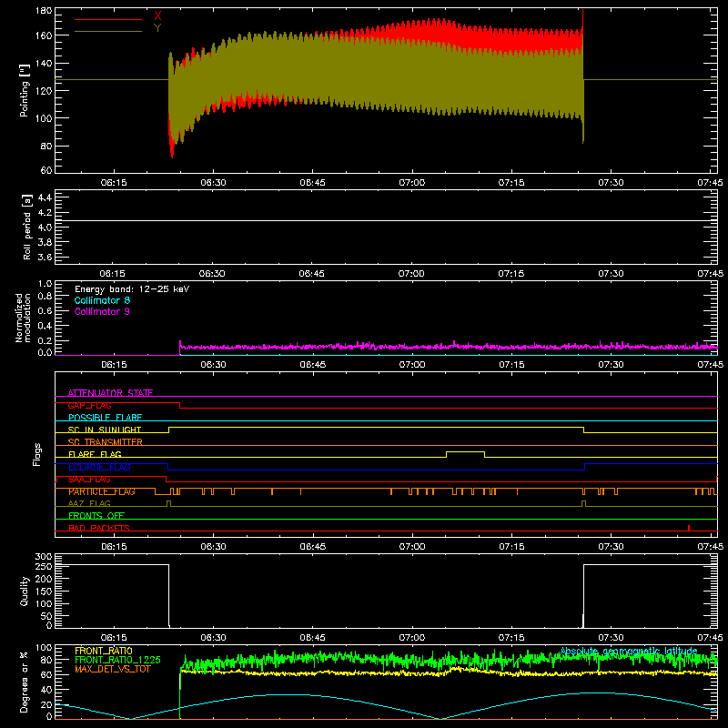Select the ECLIPSE_FLAG label
Screen dimensions: 728x728
(x=99, y=467)
